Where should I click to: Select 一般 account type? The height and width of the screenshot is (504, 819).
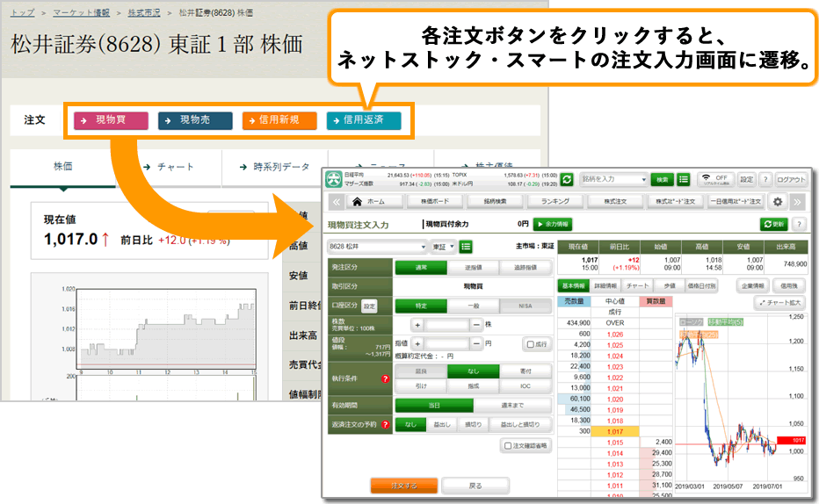click(x=474, y=306)
